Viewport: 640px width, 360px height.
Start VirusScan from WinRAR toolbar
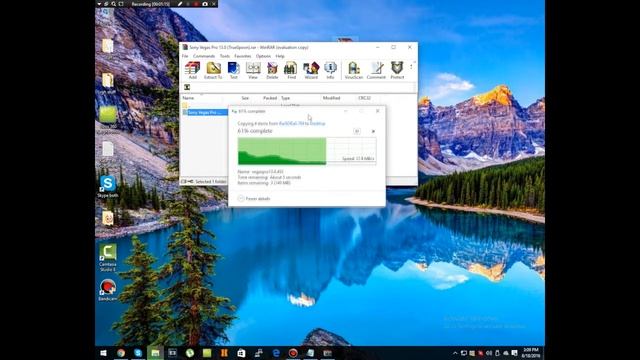[353, 70]
